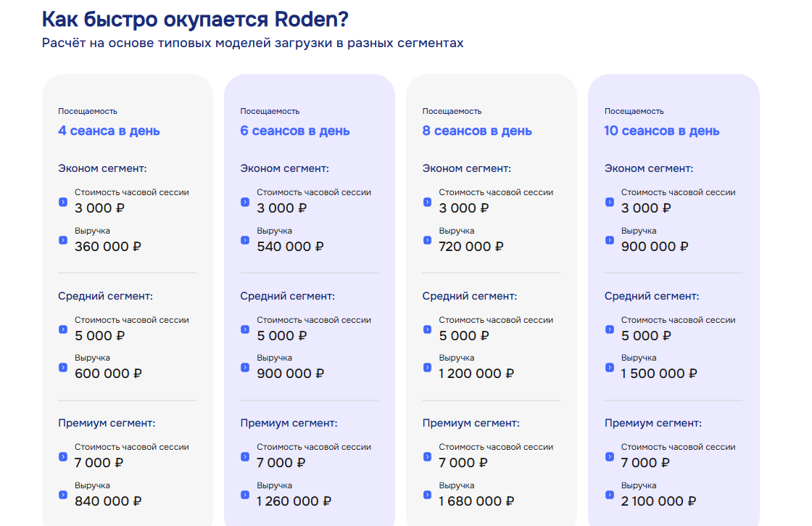The width and height of the screenshot is (812, 526).
Task: Click the arrow icon beside 840 000 ₽
Action: click(63, 495)
